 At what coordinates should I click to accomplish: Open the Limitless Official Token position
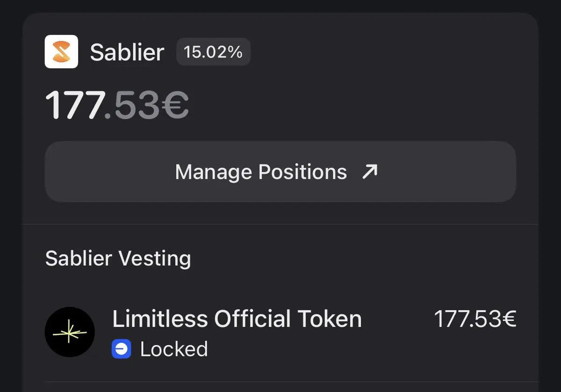237,319
